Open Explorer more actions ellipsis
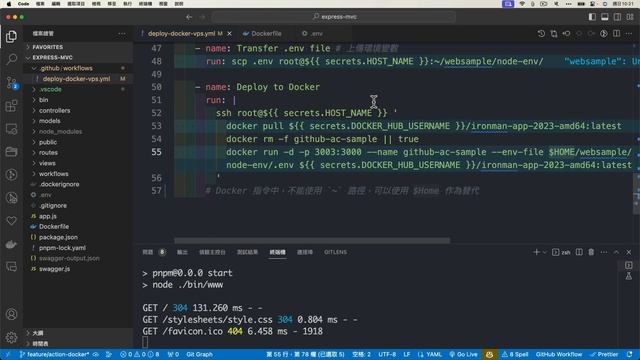The width and height of the screenshot is (640, 360). [x=122, y=33]
